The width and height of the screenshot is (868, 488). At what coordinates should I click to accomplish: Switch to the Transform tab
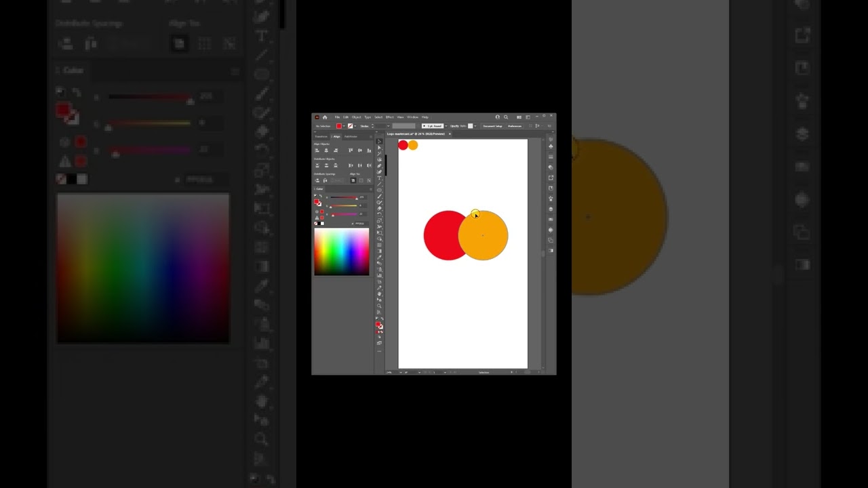coord(321,136)
